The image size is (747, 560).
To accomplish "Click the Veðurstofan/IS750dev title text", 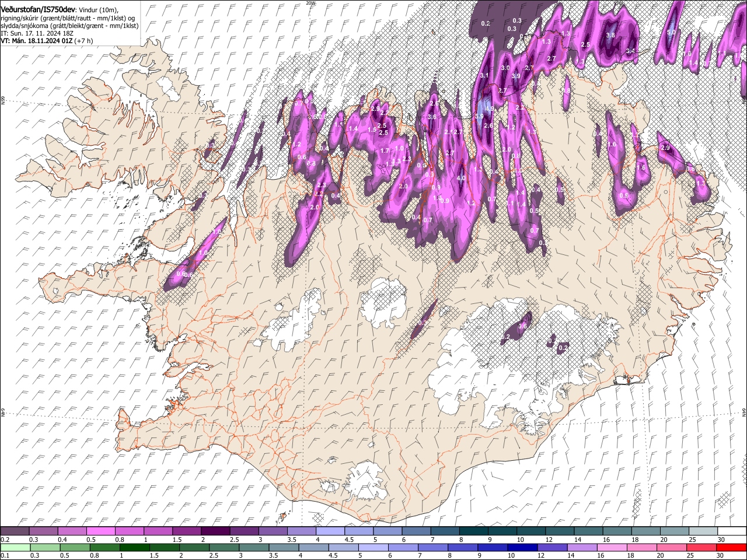I will coord(38,9).
